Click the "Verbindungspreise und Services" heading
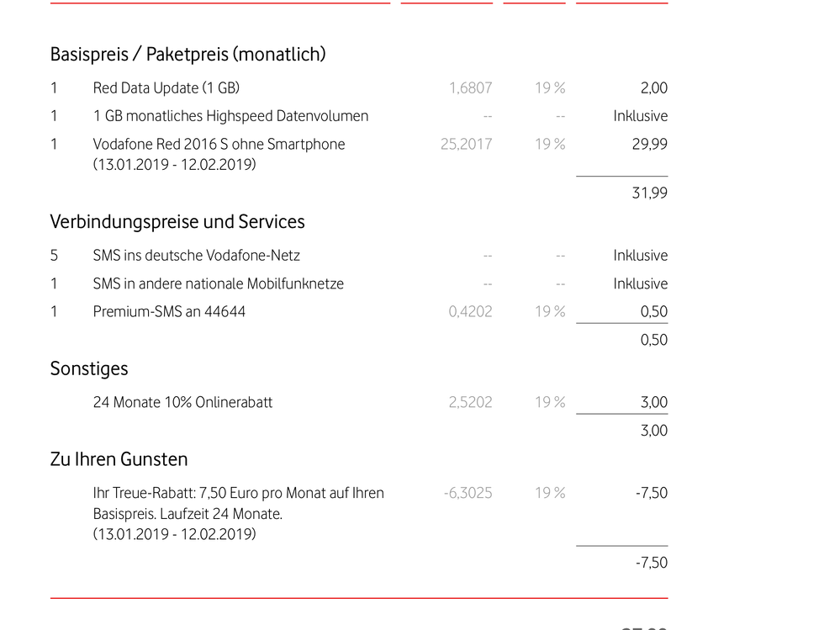This screenshot has width=840, height=630. [x=177, y=222]
